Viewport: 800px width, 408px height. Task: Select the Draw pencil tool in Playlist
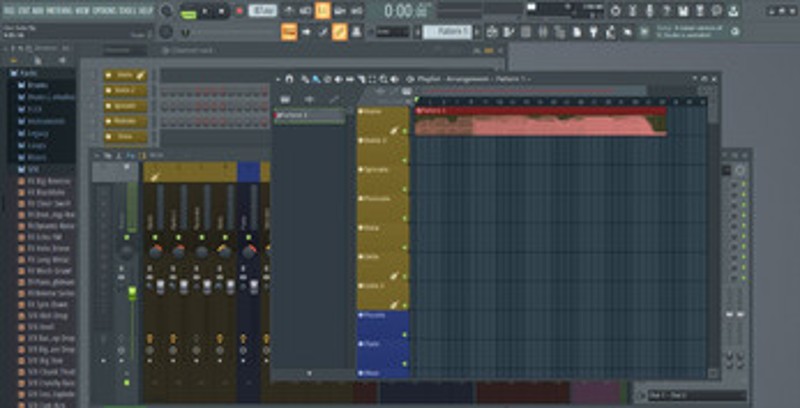pos(305,79)
